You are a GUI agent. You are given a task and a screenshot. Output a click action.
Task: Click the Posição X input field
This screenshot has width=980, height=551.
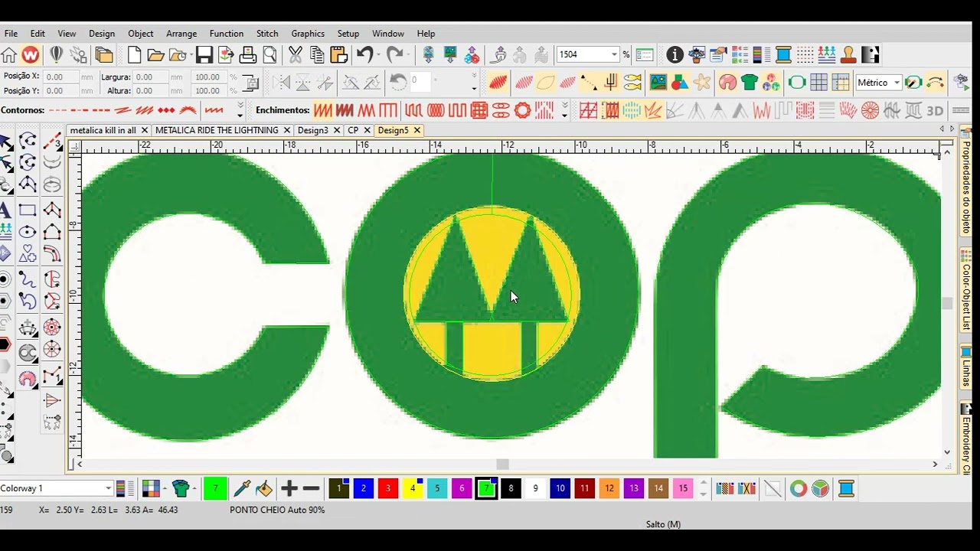[x=61, y=77]
